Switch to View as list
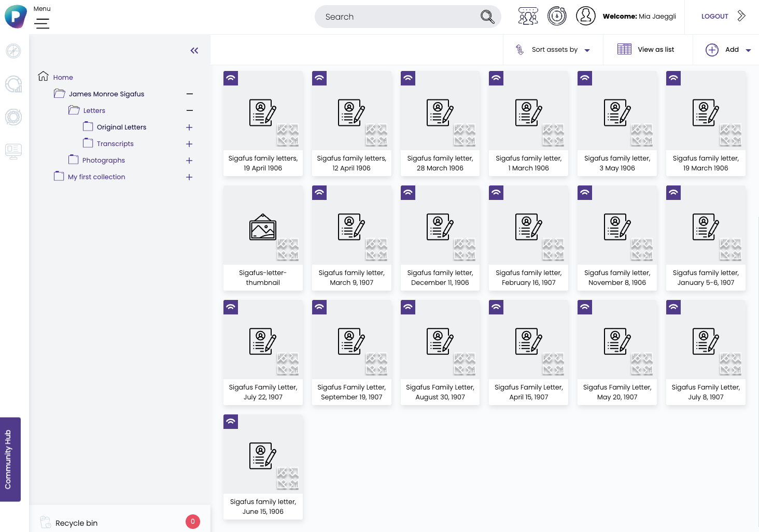The width and height of the screenshot is (759, 532). pyautogui.click(x=648, y=49)
